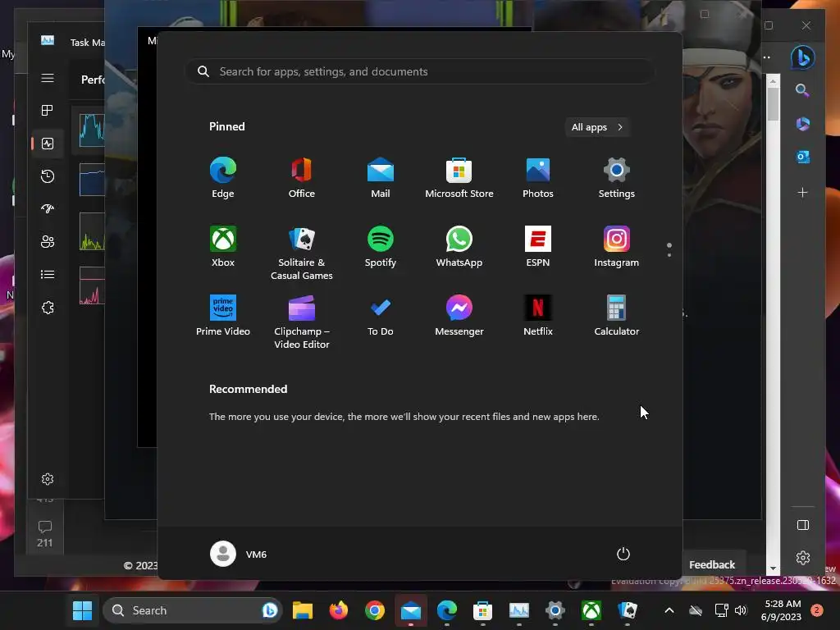
Task: Open Edge sidebar settings gear
Action: 802,558
